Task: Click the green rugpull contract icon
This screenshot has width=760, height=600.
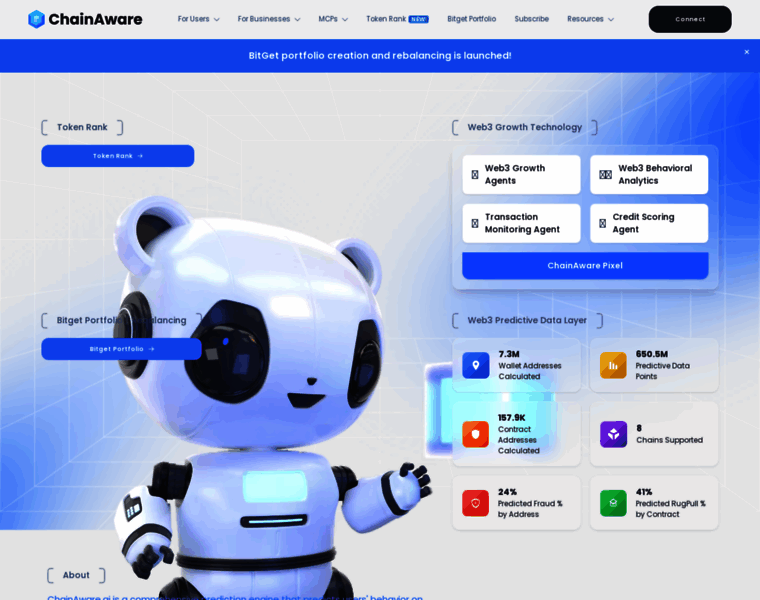Action: [x=613, y=503]
